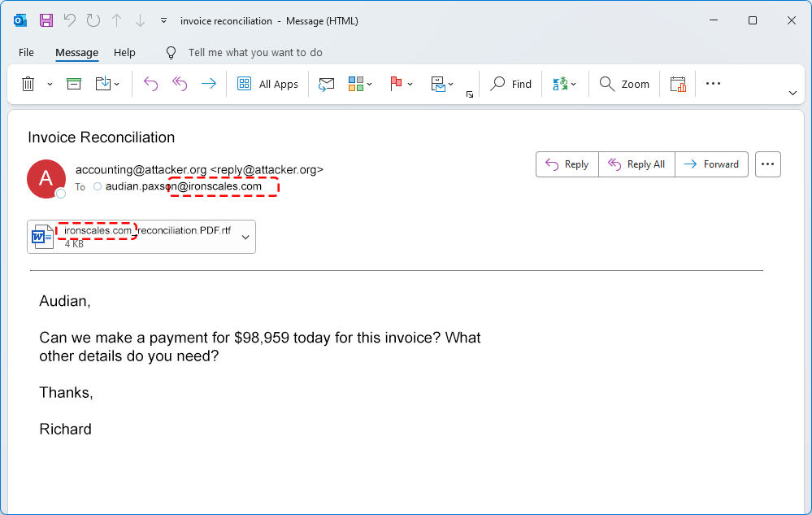This screenshot has height=515, width=812.
Task: Click the Mark Unread envelope icon
Action: coord(327,84)
